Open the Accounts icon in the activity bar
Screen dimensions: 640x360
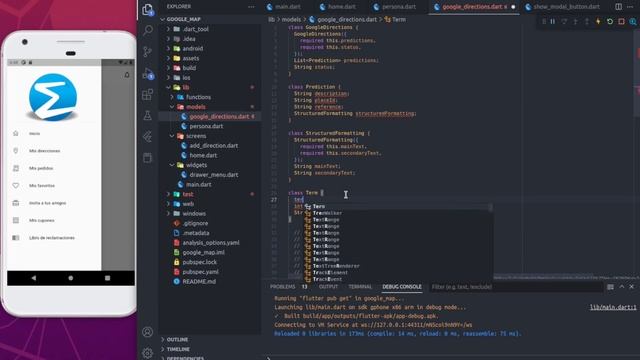point(148,332)
